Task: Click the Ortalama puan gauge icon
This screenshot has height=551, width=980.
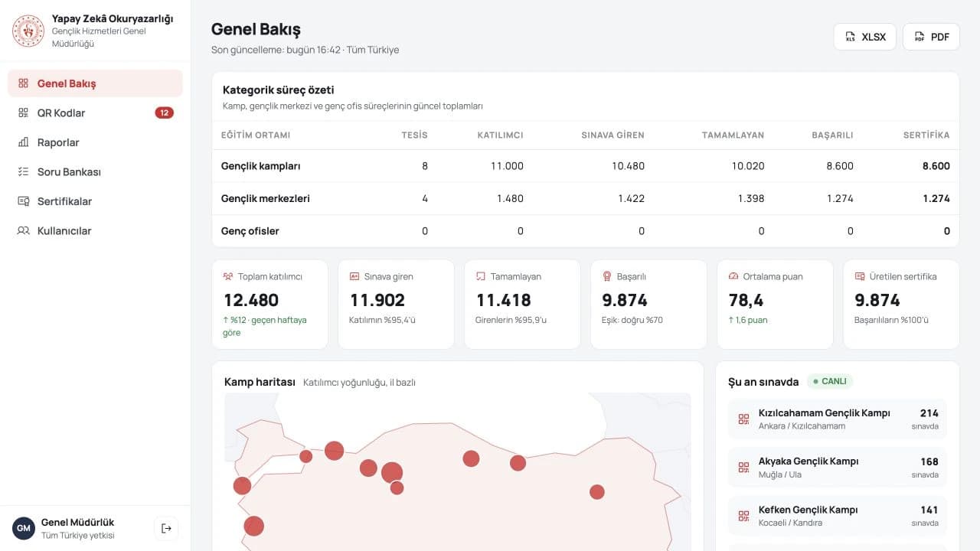Action: [x=733, y=276]
